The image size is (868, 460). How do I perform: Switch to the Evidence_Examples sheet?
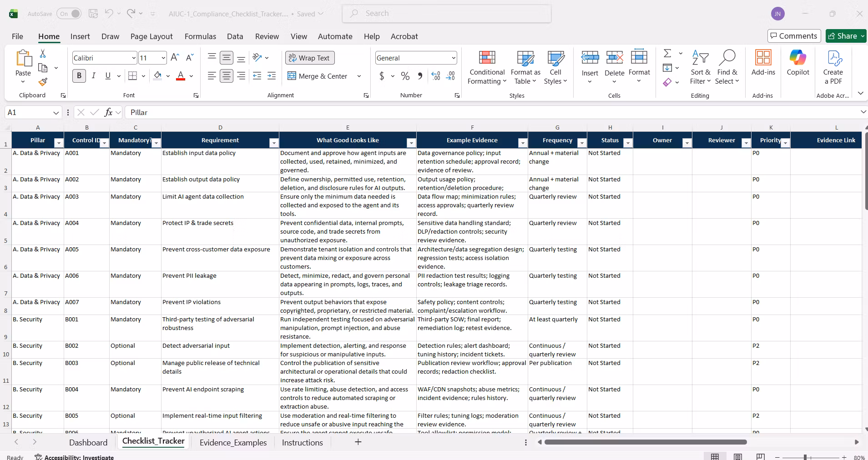point(233,442)
